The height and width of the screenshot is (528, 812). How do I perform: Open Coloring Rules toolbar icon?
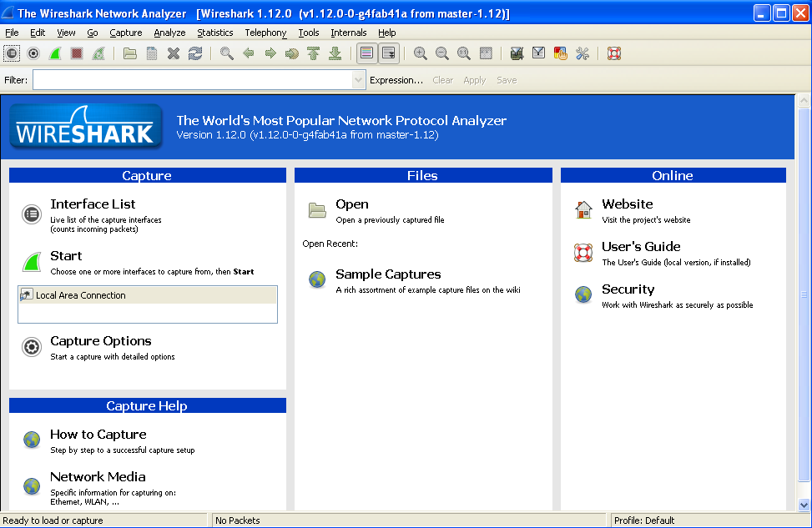coord(560,53)
